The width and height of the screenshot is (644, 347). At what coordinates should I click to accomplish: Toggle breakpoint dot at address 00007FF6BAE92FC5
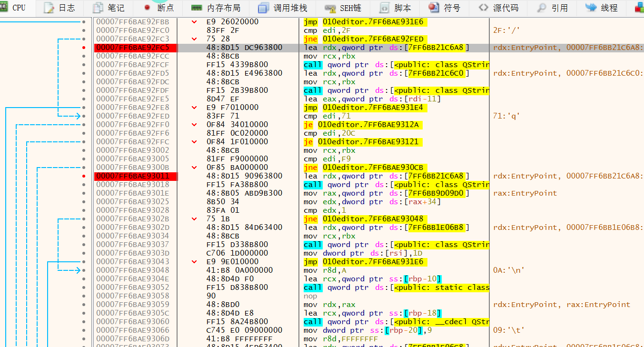coord(84,48)
